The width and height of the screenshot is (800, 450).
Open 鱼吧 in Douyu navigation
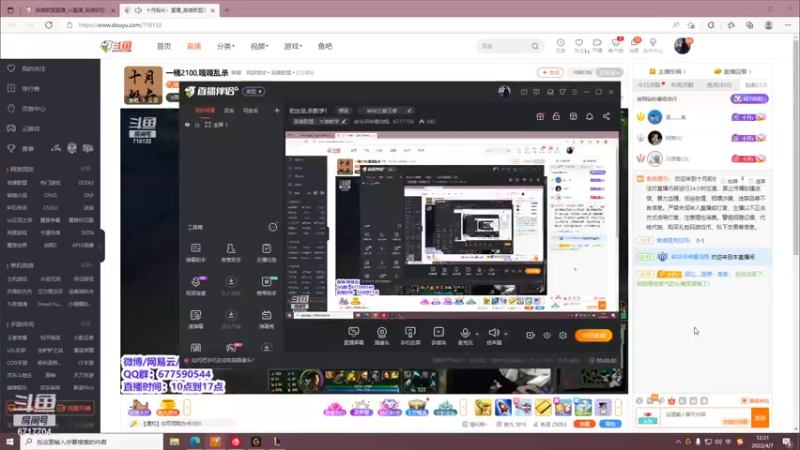(325, 46)
